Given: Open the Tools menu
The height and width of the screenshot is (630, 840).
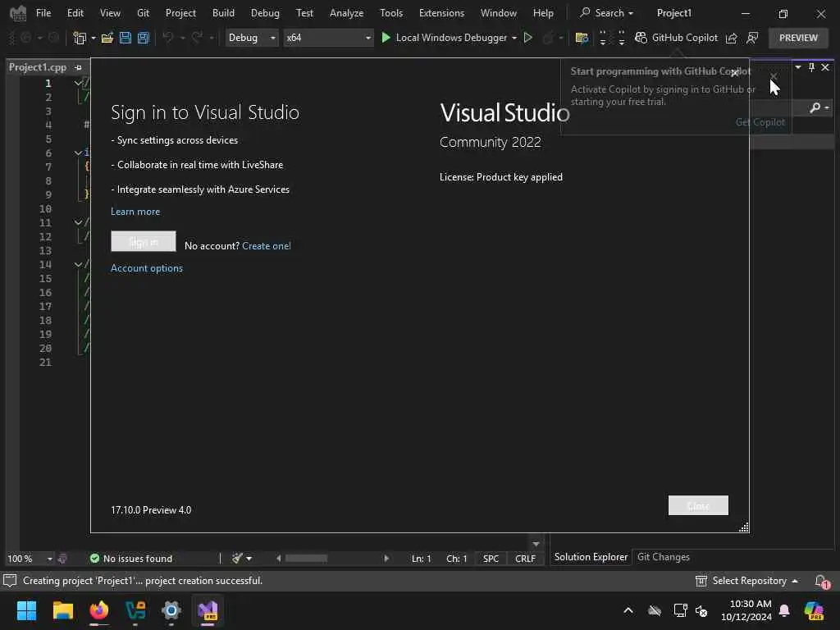Looking at the screenshot, I should pyautogui.click(x=391, y=13).
